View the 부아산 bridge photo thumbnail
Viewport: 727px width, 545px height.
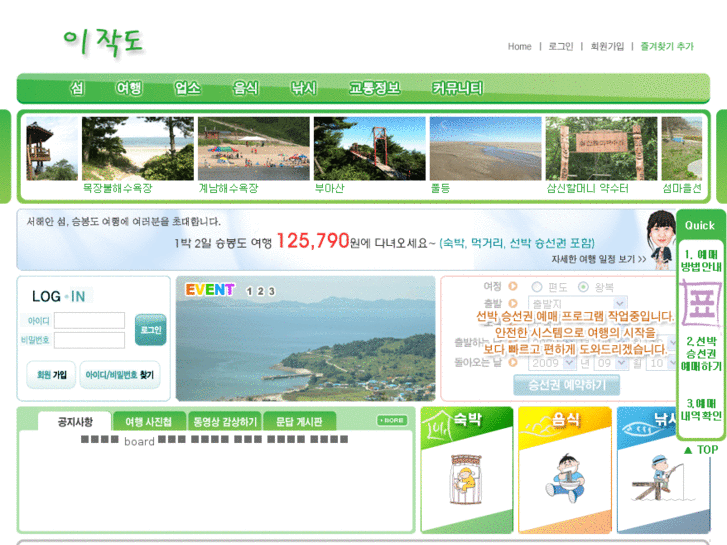[370, 148]
